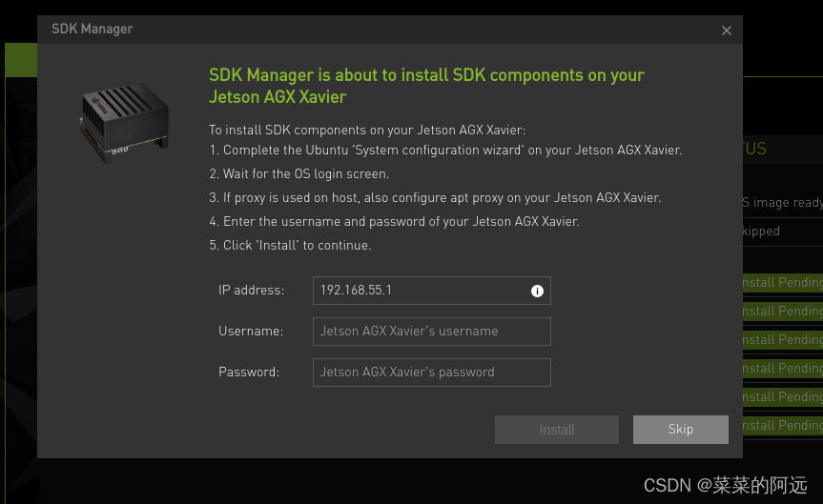Screen dimensions: 823x504
Task: Click the Jetson AGX Xavier device image
Action: (124, 123)
